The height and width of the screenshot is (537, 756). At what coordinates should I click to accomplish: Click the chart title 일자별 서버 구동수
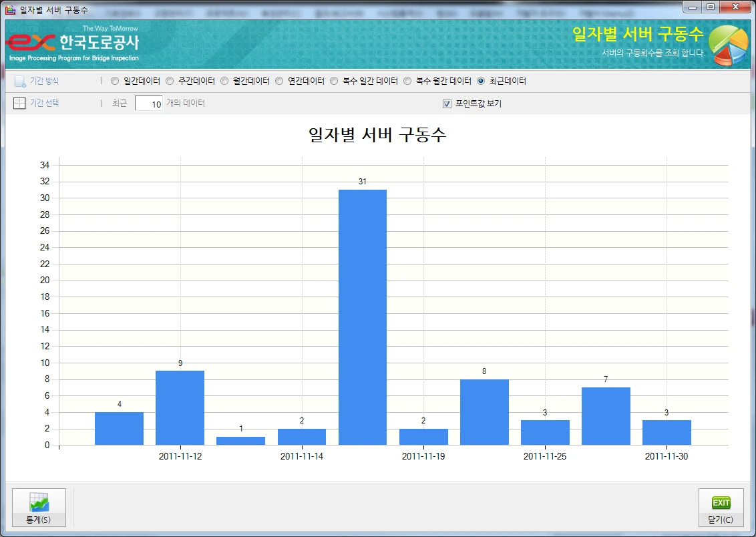[x=377, y=134]
